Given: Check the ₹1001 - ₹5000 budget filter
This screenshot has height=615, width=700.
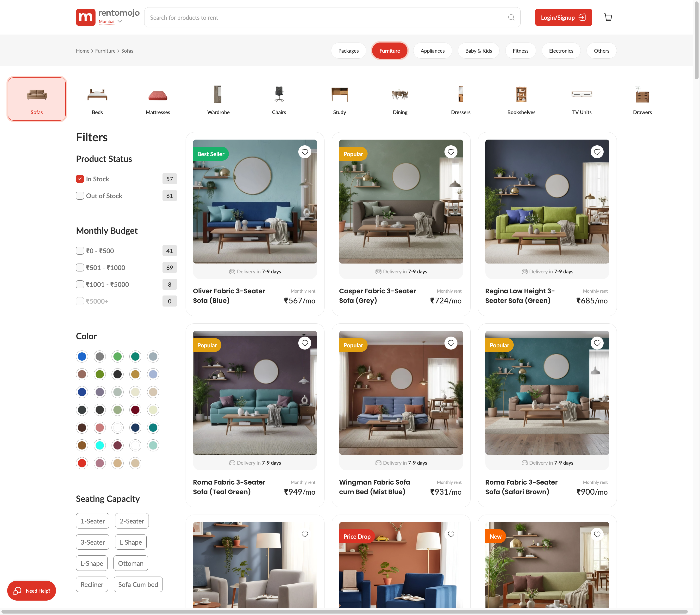Looking at the screenshot, I should pos(80,284).
